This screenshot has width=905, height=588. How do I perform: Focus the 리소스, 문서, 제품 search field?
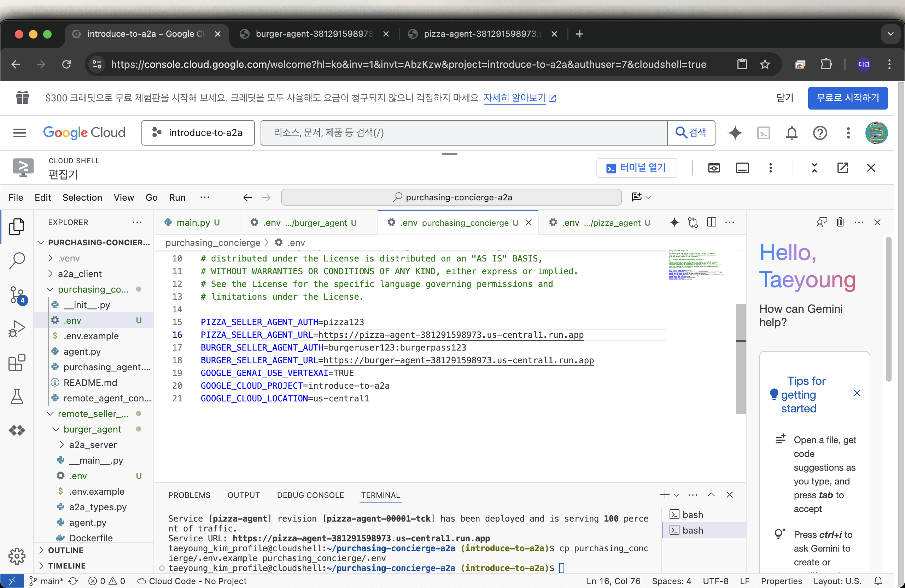pyautogui.click(x=463, y=133)
